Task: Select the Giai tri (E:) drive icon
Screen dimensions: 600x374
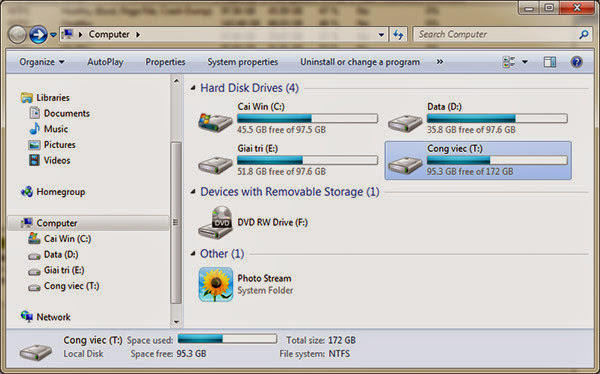Action: point(215,165)
